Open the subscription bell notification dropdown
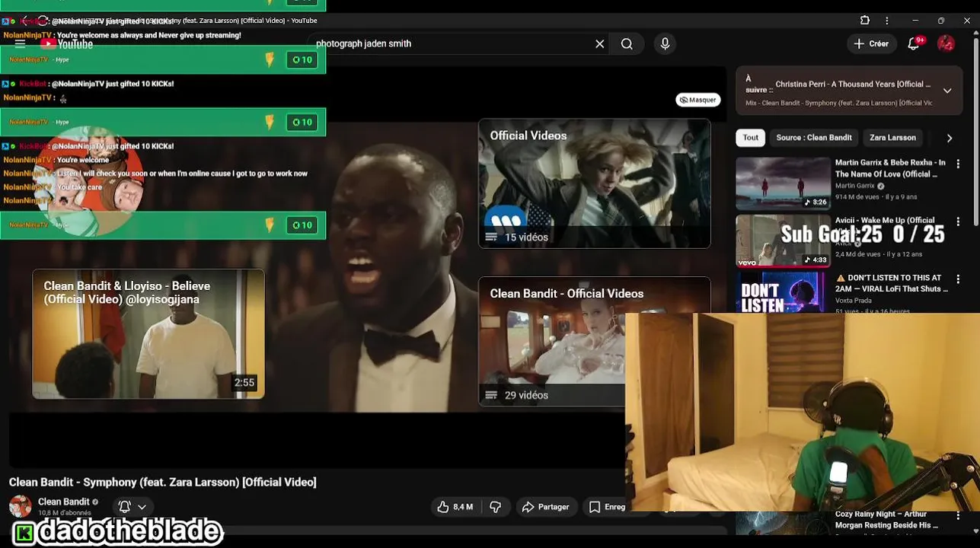 132,506
